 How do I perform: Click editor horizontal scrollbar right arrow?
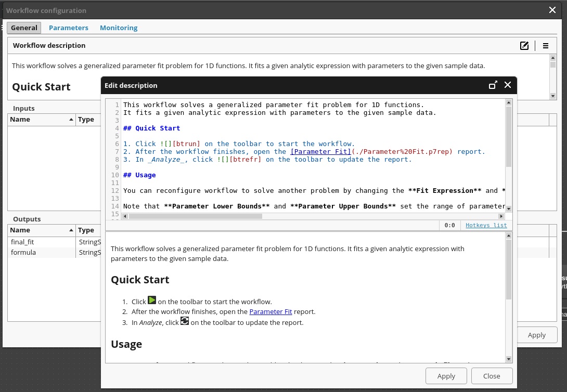[501, 216]
